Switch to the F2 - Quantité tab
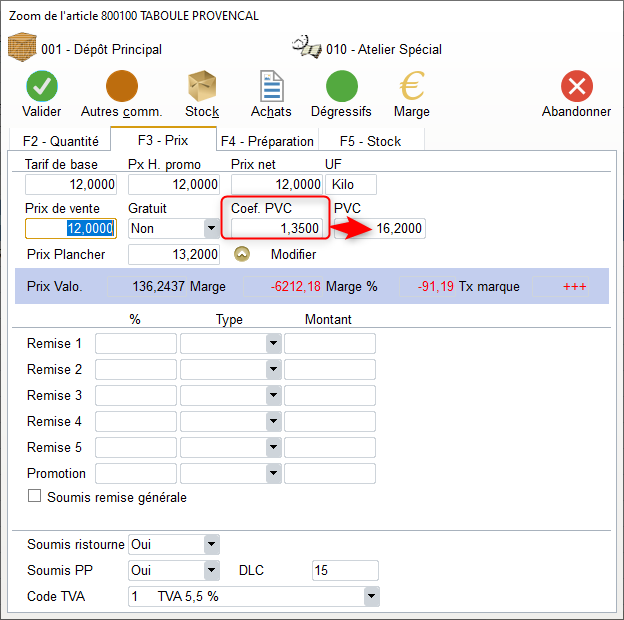 (60, 141)
